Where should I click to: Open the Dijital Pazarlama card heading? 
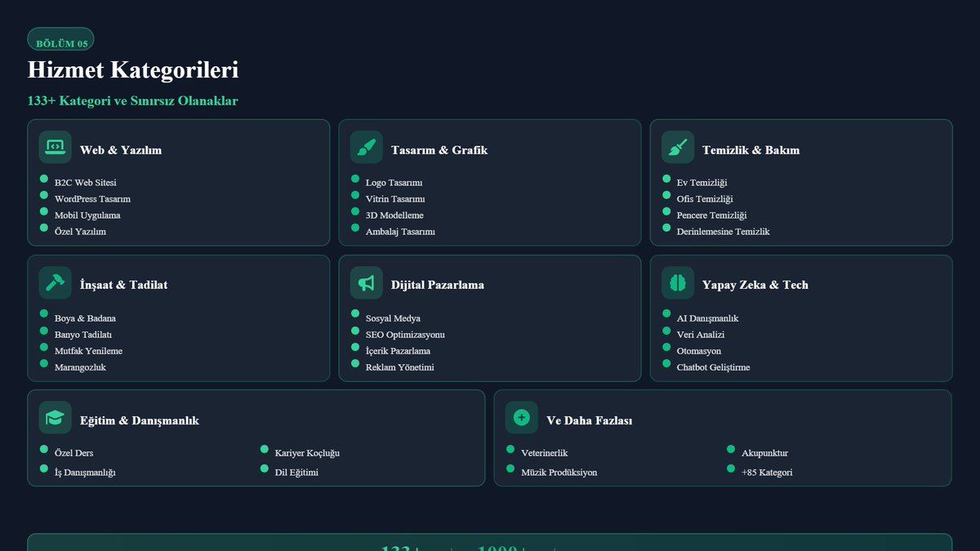[x=438, y=285]
